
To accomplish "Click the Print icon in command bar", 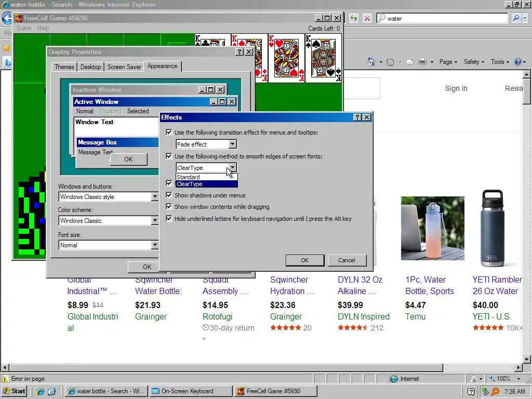I will pyautogui.click(x=422, y=62).
